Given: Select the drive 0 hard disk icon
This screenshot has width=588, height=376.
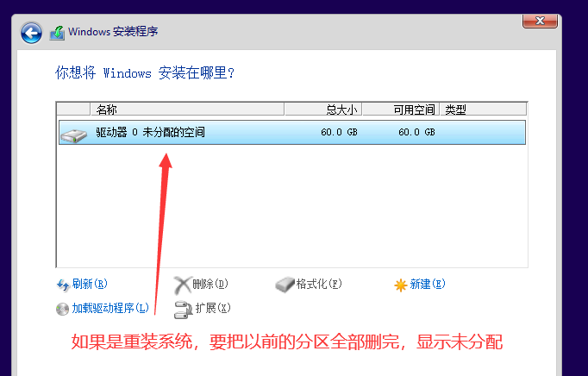Looking at the screenshot, I should tap(74, 135).
